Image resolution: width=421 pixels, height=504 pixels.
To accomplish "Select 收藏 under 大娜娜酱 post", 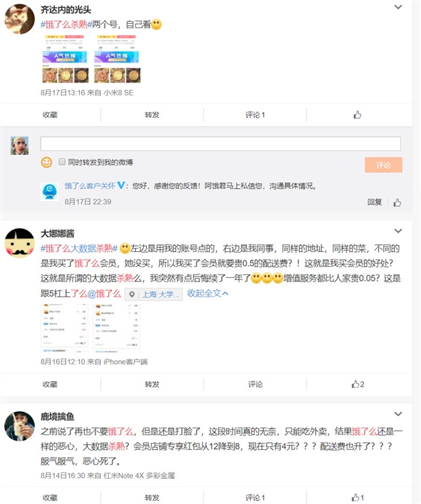I will (x=50, y=384).
